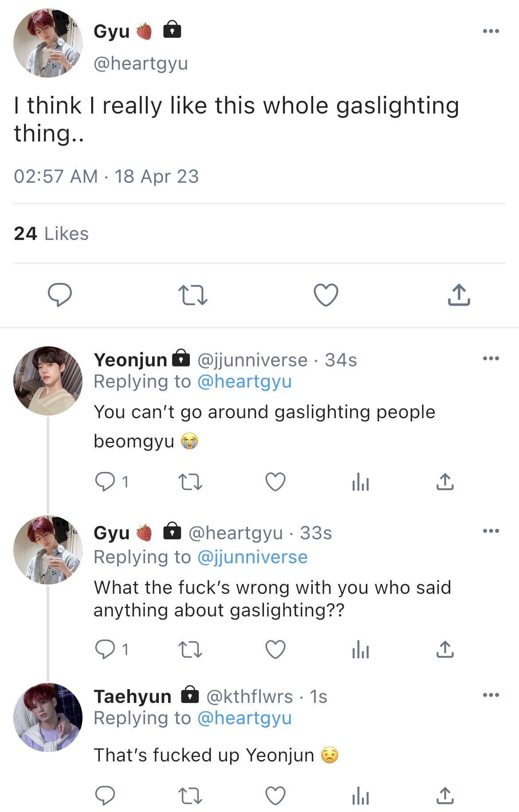Open the @jjunniverse mention link

pos(252,557)
